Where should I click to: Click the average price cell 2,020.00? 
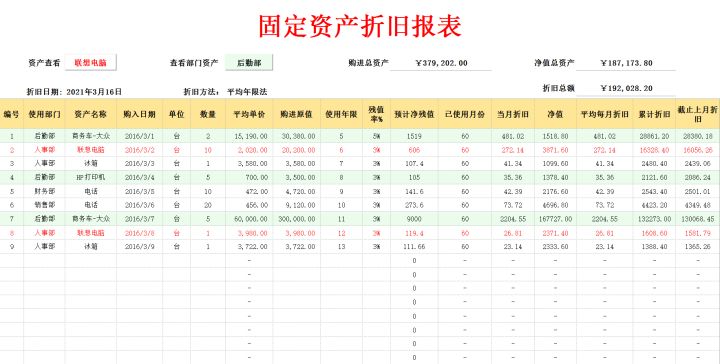pyautogui.click(x=249, y=150)
